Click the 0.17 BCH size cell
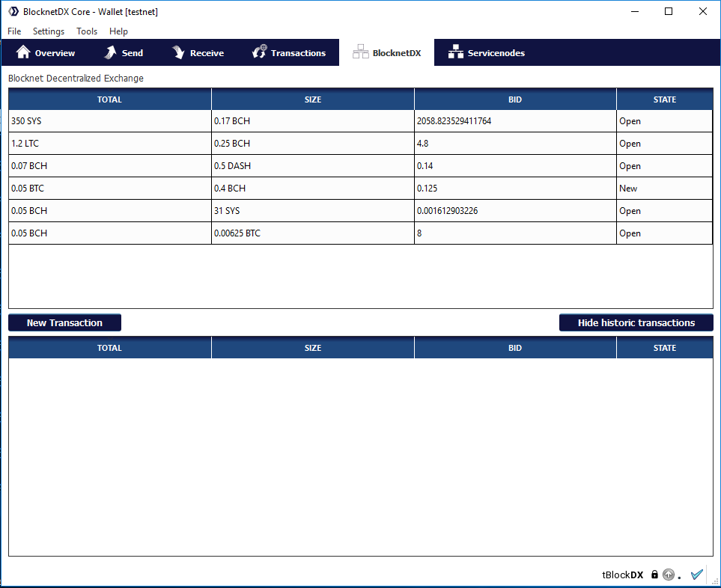 (313, 120)
